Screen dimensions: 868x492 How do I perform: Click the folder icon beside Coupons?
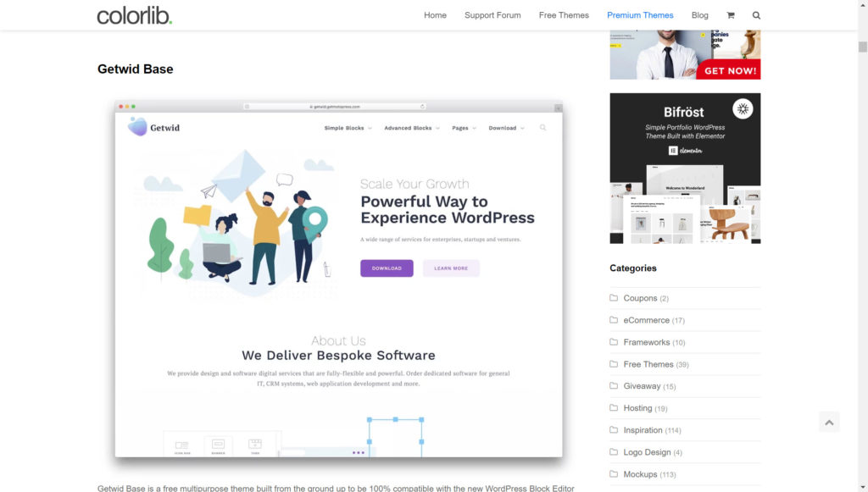(x=614, y=298)
